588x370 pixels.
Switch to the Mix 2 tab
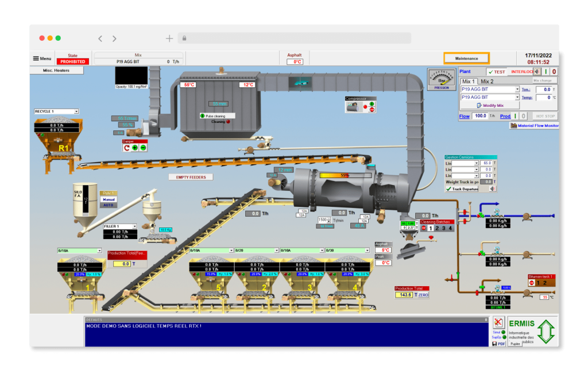click(487, 82)
